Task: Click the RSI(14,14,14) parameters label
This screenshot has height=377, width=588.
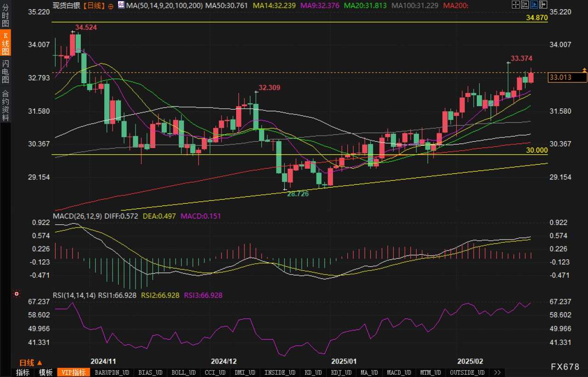Action: 74,295
